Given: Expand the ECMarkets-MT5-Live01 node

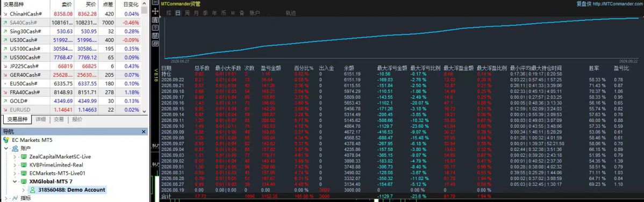Looking at the screenshot, I should pos(15,173).
